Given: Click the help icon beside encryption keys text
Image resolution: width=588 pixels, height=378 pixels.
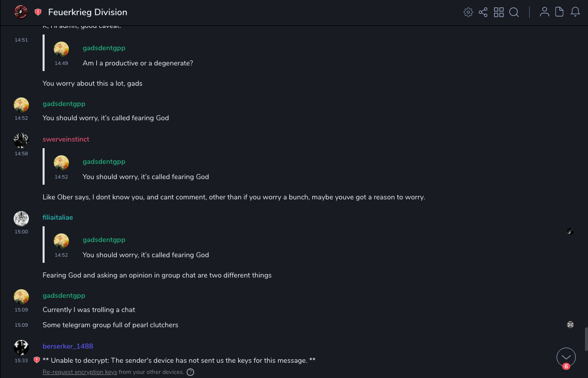Looking at the screenshot, I should pyautogui.click(x=190, y=372).
